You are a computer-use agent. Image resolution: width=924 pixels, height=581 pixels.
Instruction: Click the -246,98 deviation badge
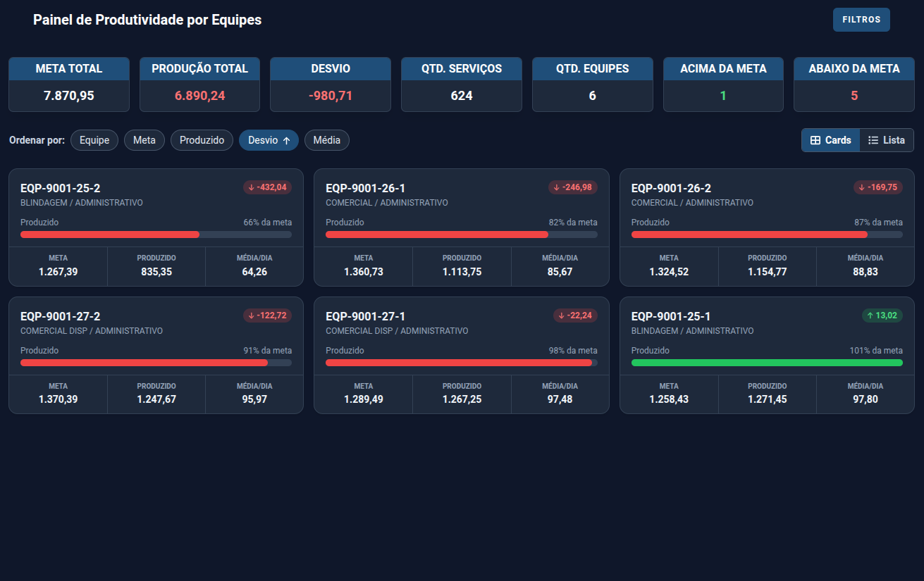573,187
